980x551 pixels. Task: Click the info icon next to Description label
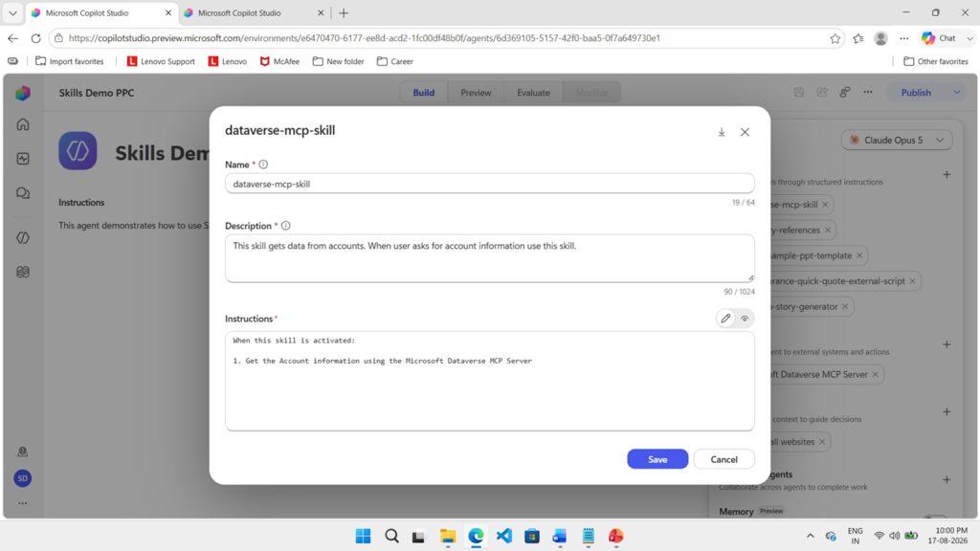(285, 226)
